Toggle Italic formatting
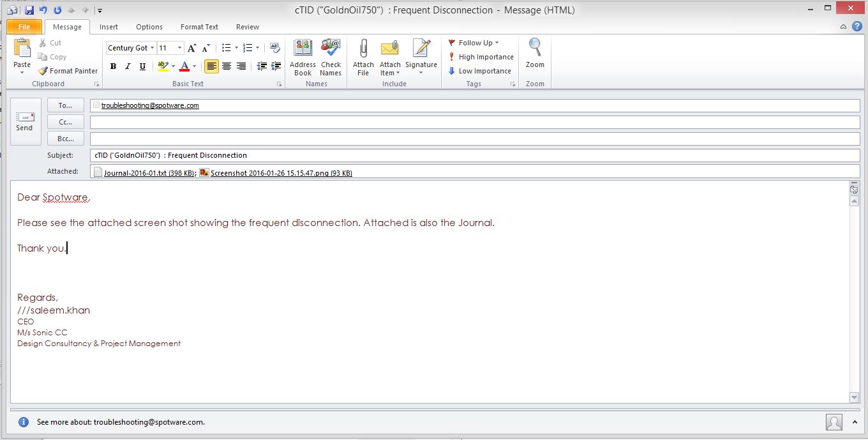The image size is (868, 440). [128, 66]
